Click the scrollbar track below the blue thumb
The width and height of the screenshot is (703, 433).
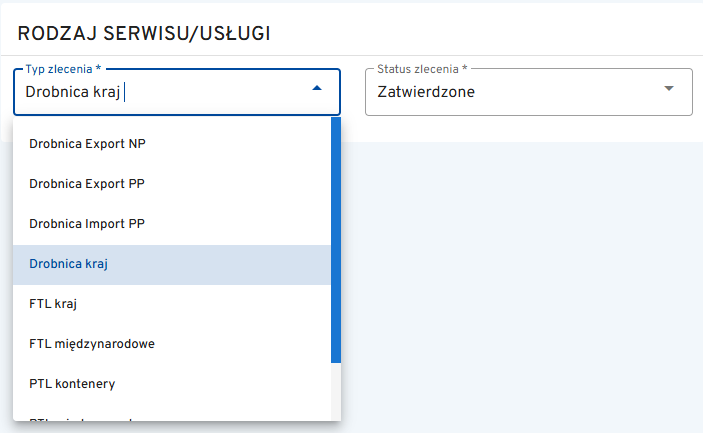pos(336,390)
